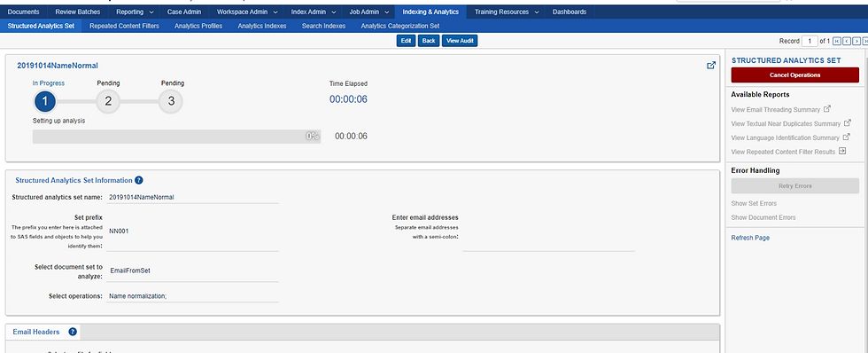Switch to Analytics Profiles subtab
Screen dimensions: 868x353
point(198,26)
